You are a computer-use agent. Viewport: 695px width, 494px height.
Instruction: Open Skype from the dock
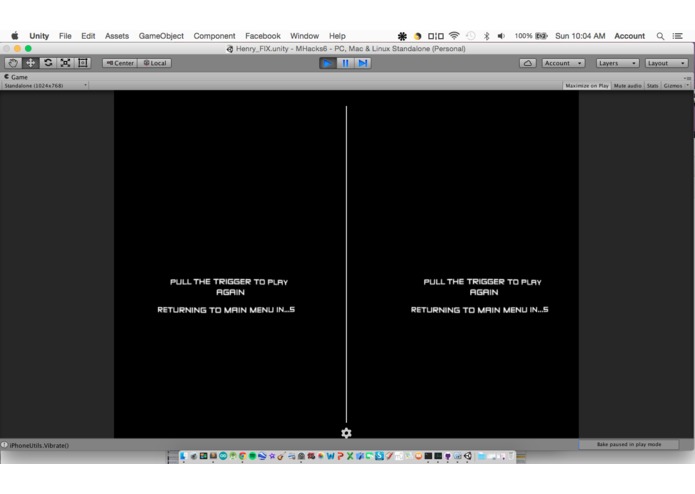(x=379, y=456)
